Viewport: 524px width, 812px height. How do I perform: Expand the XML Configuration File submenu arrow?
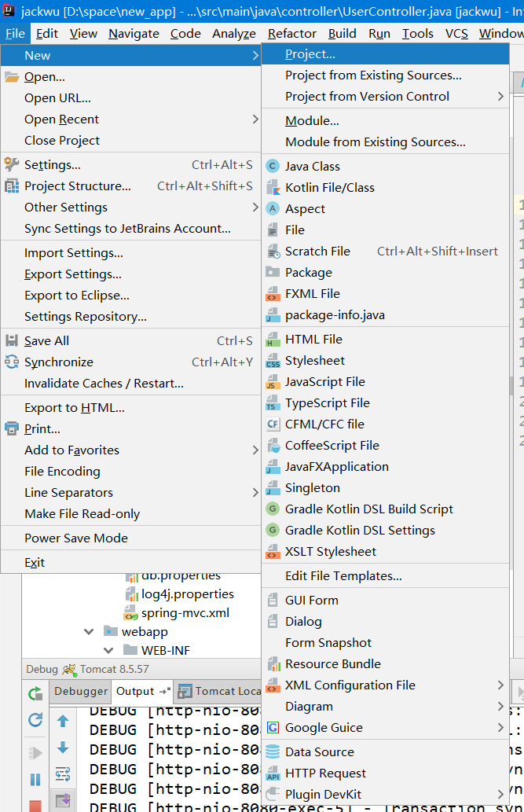pyautogui.click(x=500, y=685)
